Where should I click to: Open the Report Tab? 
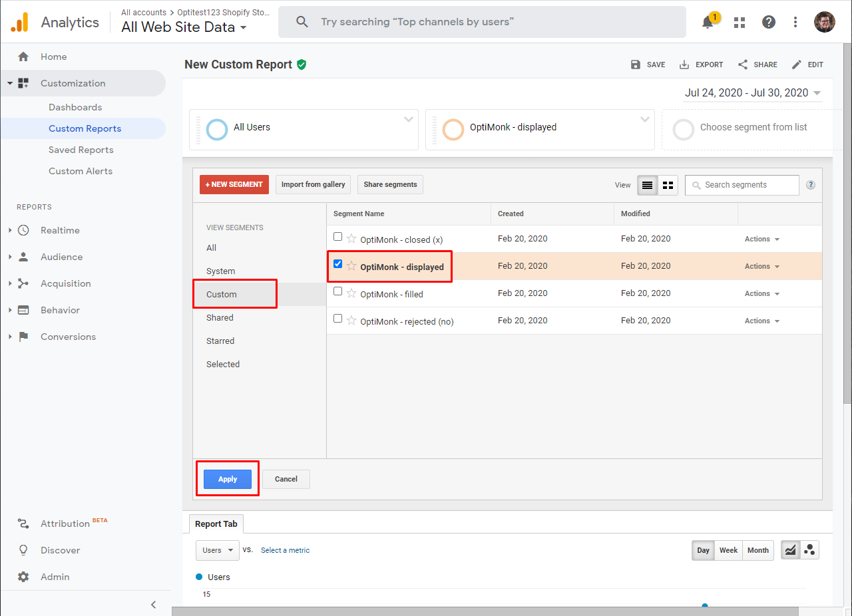(x=216, y=524)
